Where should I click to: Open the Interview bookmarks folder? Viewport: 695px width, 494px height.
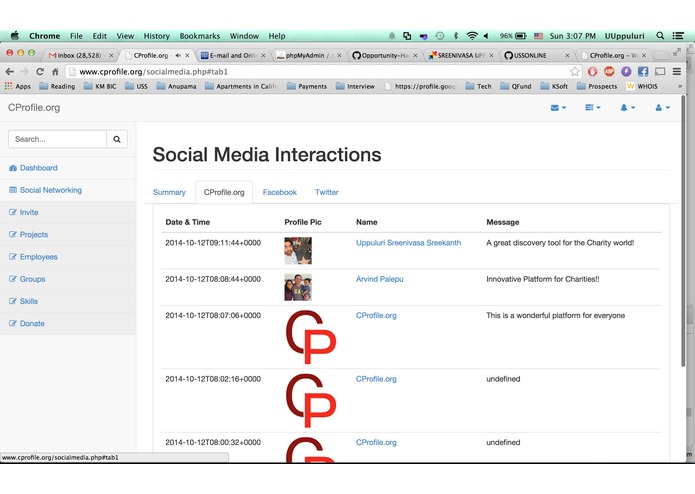(355, 86)
